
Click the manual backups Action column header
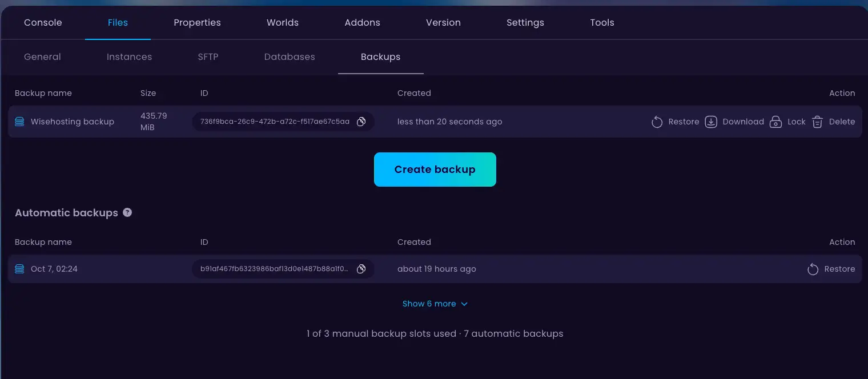[842, 93]
